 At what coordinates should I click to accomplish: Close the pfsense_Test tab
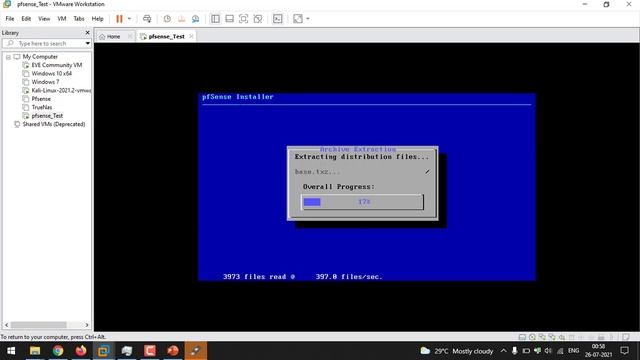click(x=191, y=36)
